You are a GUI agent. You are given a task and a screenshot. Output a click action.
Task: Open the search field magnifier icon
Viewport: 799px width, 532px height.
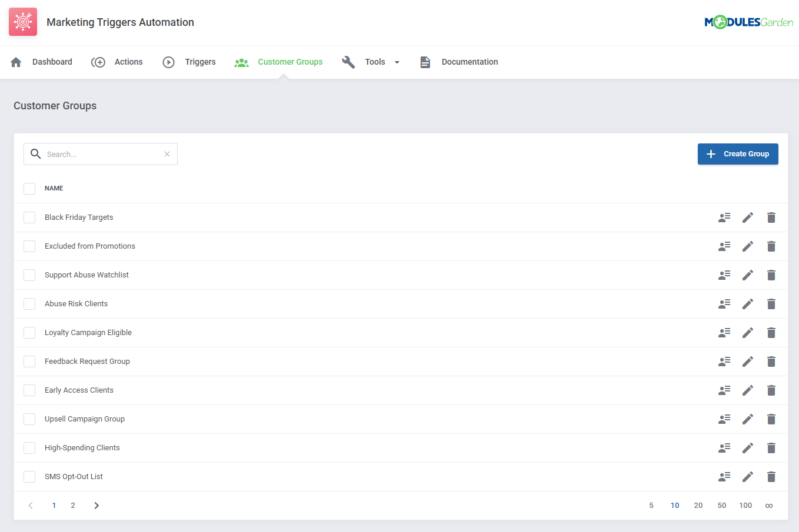coord(35,153)
